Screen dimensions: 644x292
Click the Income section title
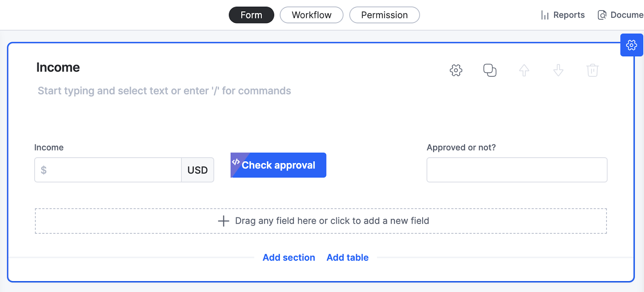point(58,67)
